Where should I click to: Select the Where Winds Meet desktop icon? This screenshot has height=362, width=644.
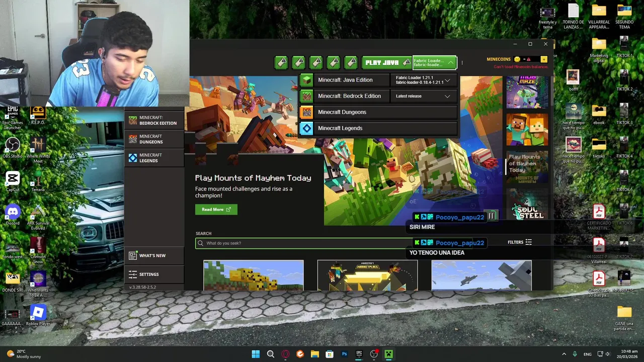point(38,150)
